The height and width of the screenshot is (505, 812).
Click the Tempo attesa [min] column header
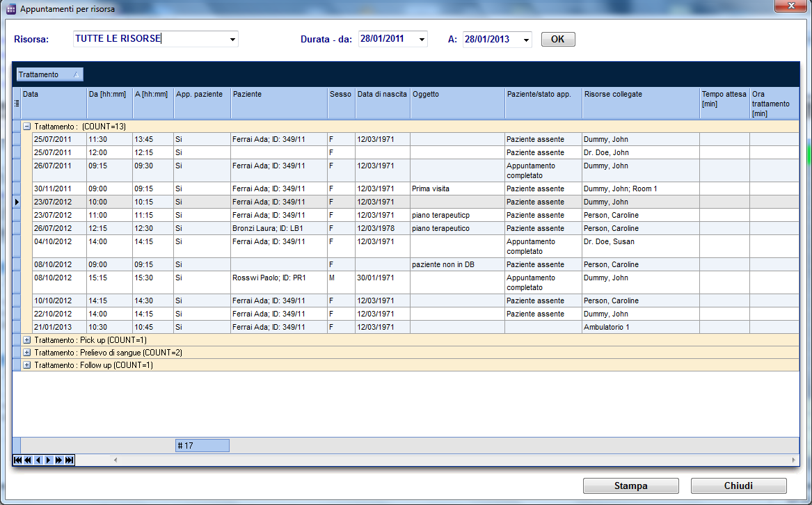pyautogui.click(x=724, y=103)
